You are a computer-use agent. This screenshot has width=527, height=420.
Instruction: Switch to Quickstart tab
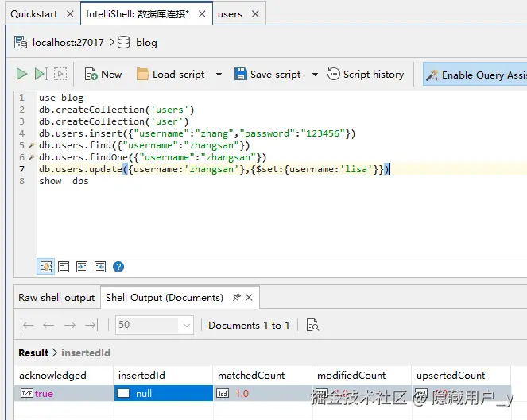point(34,14)
